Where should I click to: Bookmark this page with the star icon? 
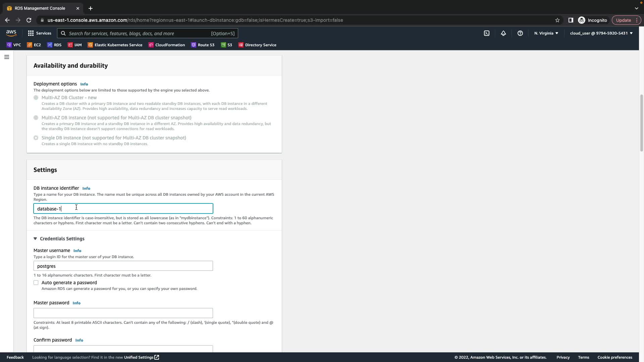coord(557,20)
